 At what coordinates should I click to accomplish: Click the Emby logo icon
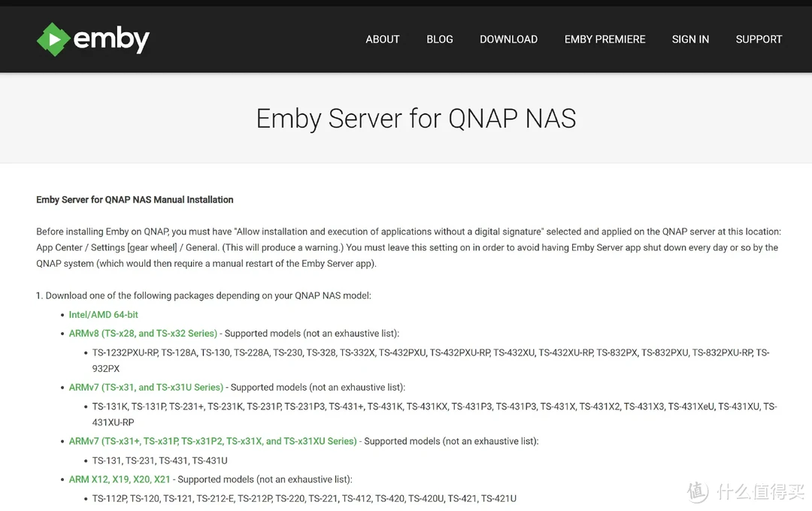tap(92, 39)
